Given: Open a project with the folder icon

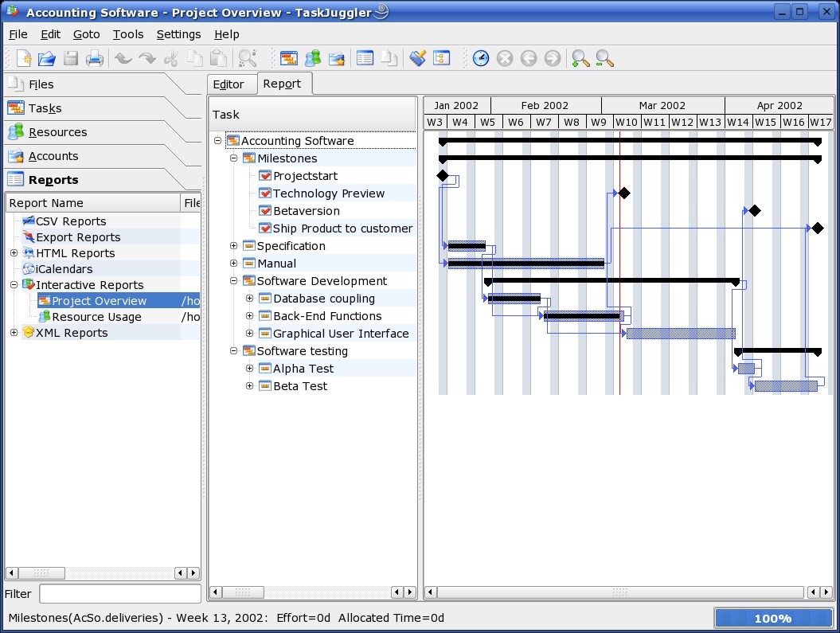Looking at the screenshot, I should pyautogui.click(x=47, y=58).
